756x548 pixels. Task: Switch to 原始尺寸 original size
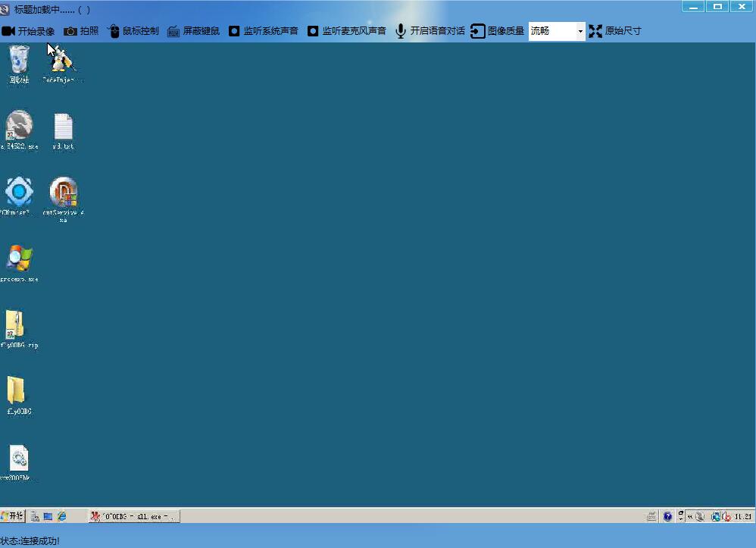(x=615, y=31)
